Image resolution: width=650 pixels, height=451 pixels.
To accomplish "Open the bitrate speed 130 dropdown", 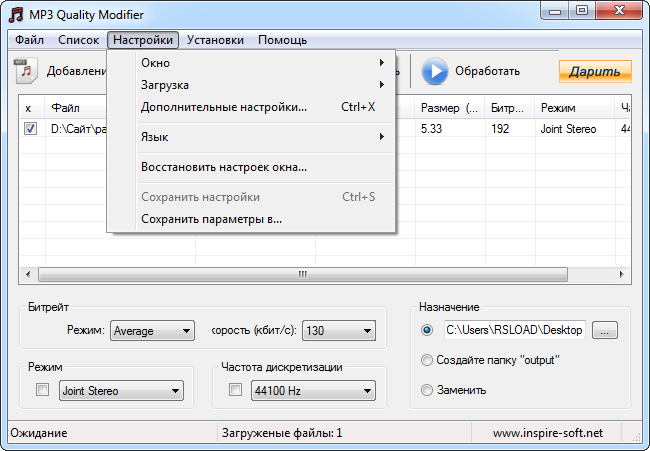I will click(339, 330).
